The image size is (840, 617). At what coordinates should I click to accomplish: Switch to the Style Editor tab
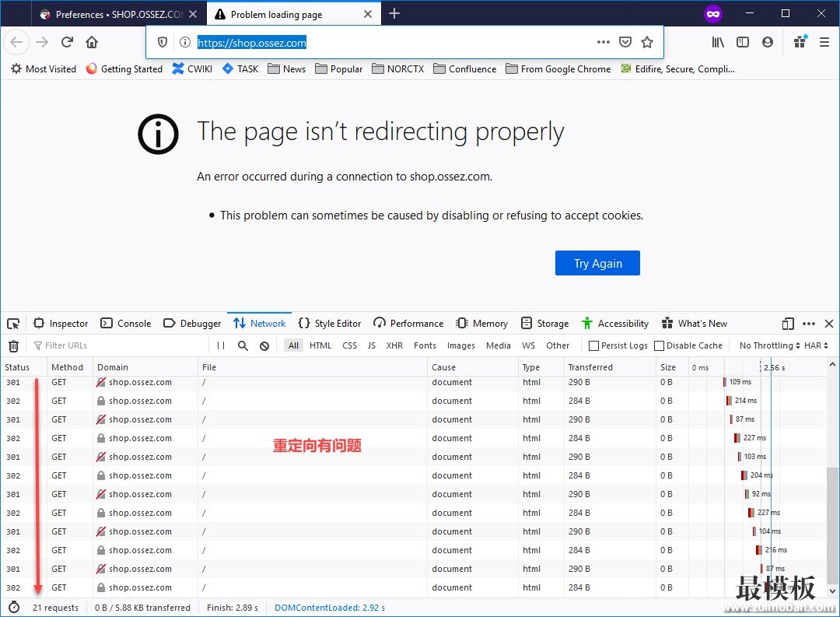(330, 324)
